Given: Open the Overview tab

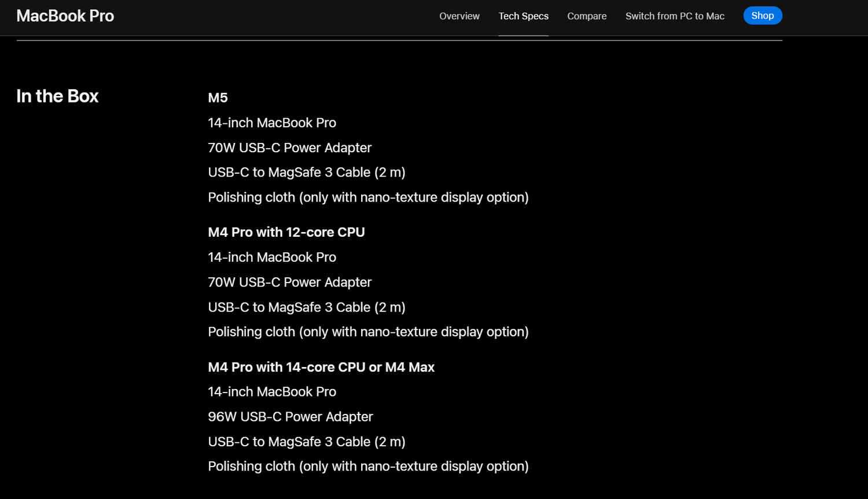Looking at the screenshot, I should (x=459, y=16).
